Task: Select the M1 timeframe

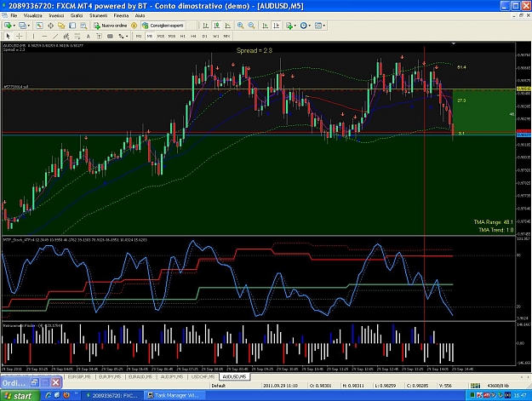Action: click(139, 36)
